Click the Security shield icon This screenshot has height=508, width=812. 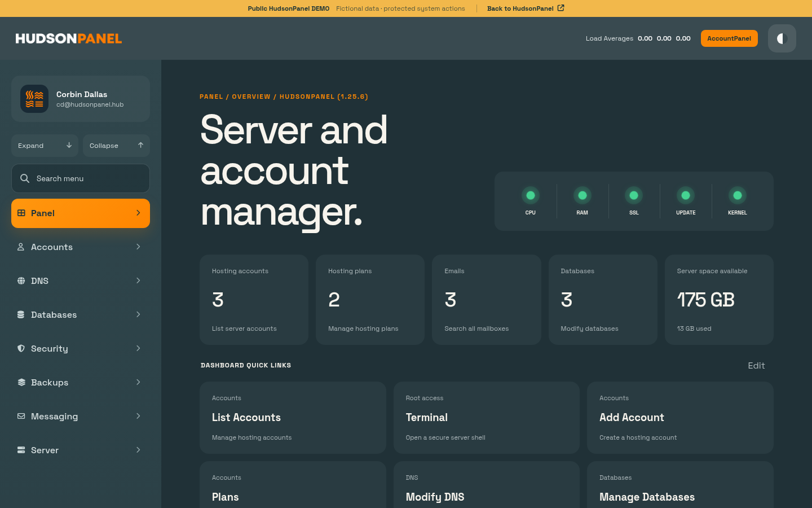(21, 348)
